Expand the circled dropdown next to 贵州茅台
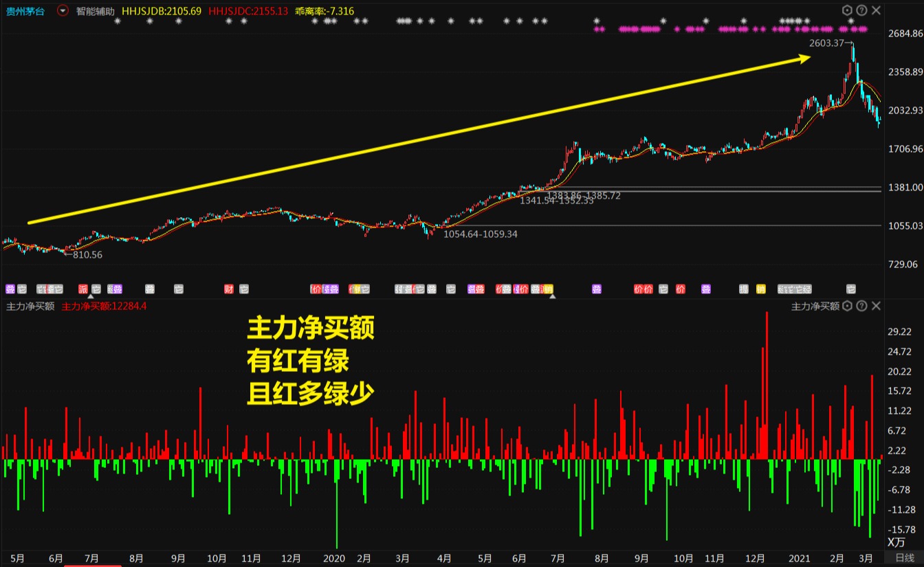 [63, 11]
